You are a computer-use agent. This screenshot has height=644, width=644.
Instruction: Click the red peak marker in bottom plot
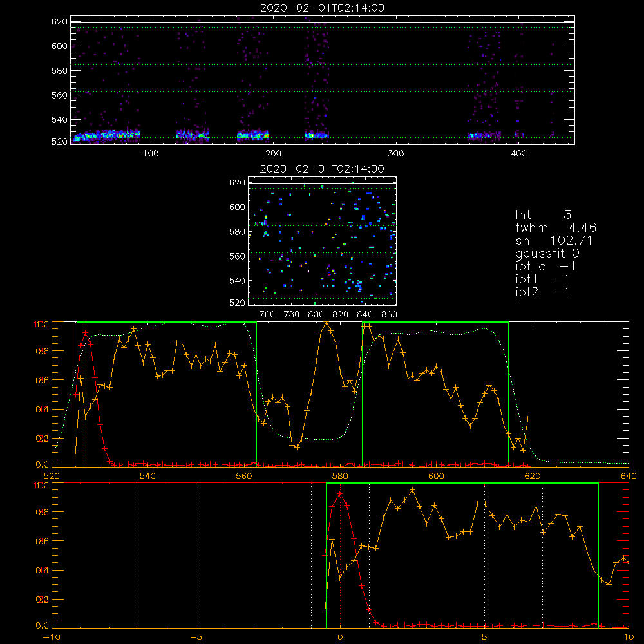pyautogui.click(x=340, y=494)
